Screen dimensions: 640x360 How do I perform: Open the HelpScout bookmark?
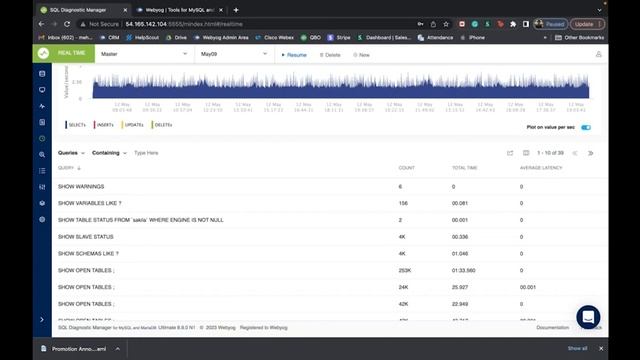pos(142,38)
